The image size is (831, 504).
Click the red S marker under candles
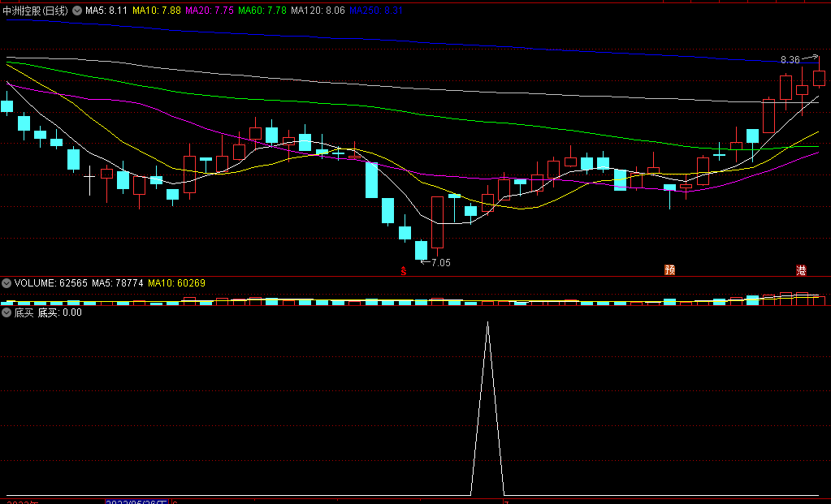(403, 271)
